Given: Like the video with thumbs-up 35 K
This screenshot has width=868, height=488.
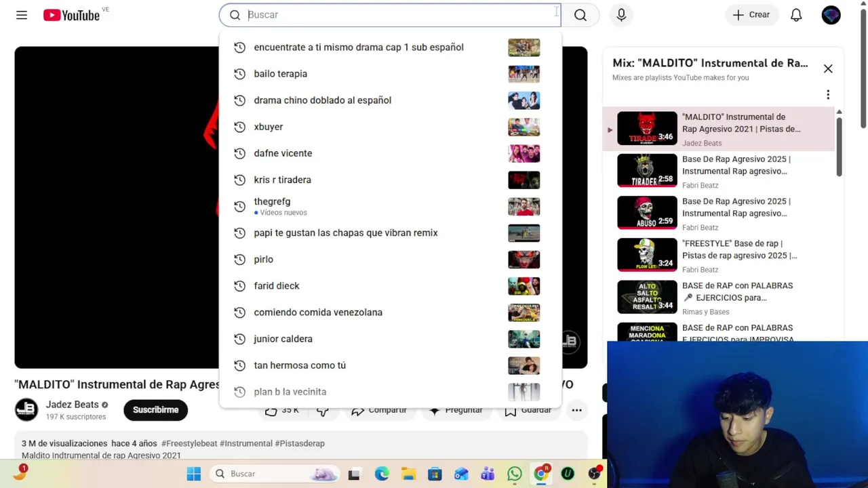Looking at the screenshot, I should pyautogui.click(x=282, y=410).
